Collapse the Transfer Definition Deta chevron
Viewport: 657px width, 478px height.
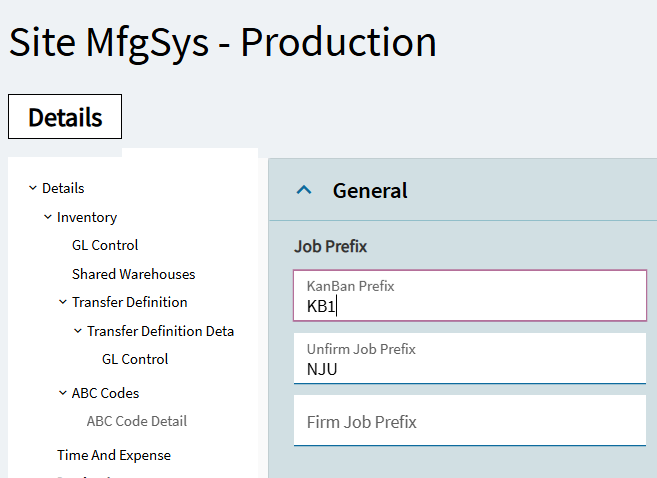click(78, 331)
